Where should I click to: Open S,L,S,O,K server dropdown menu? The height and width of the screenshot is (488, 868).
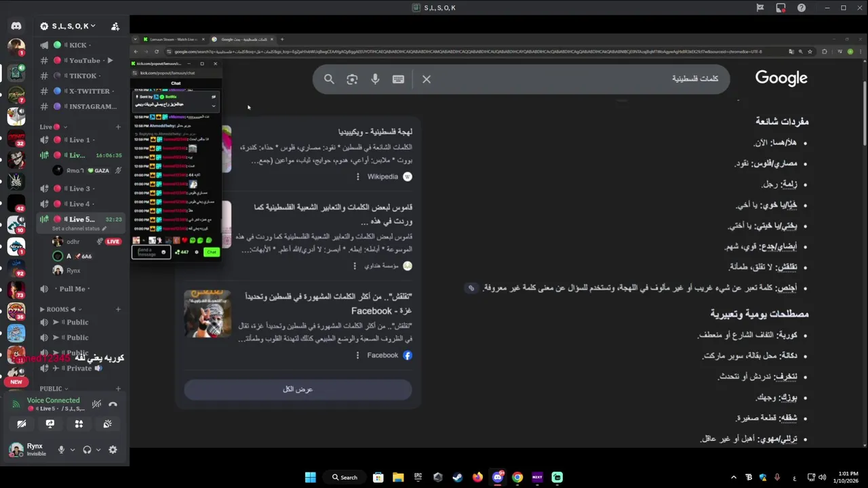click(x=68, y=26)
